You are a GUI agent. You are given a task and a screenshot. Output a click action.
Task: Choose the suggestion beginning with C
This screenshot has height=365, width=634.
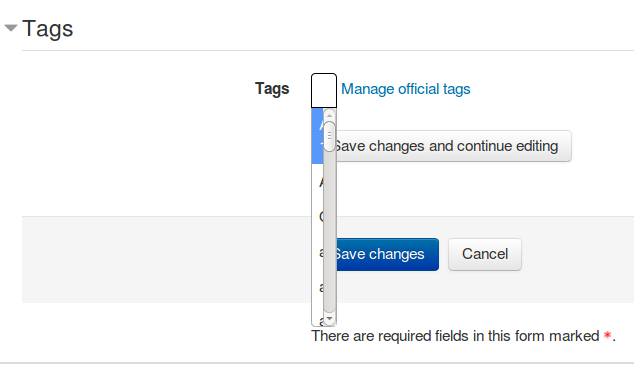click(x=318, y=217)
